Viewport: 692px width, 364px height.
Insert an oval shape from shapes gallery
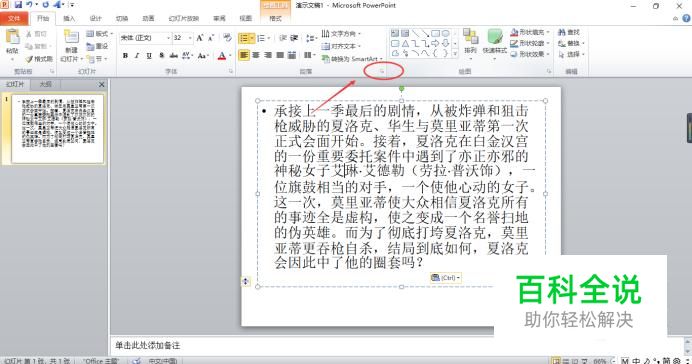click(446, 33)
